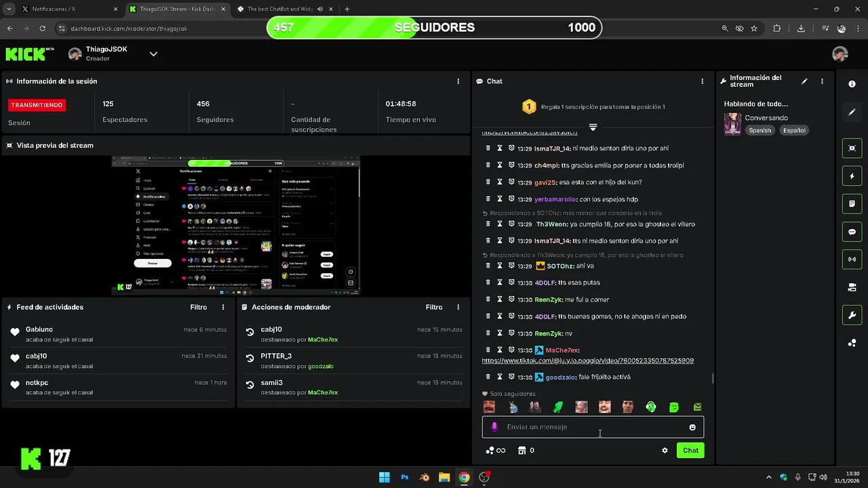Open Chrome downloads icon
The image size is (868, 488).
click(x=801, y=28)
